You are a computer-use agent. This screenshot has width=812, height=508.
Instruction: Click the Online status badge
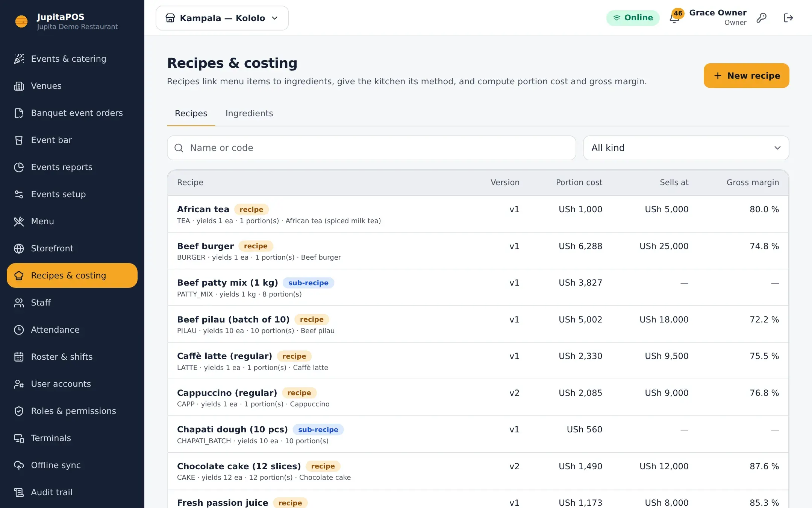click(x=633, y=18)
